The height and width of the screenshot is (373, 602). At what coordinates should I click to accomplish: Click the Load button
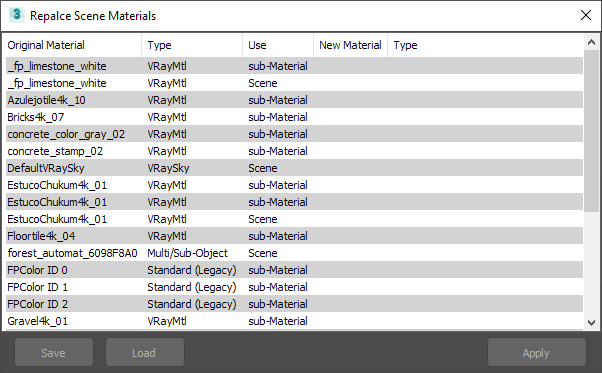(x=145, y=352)
